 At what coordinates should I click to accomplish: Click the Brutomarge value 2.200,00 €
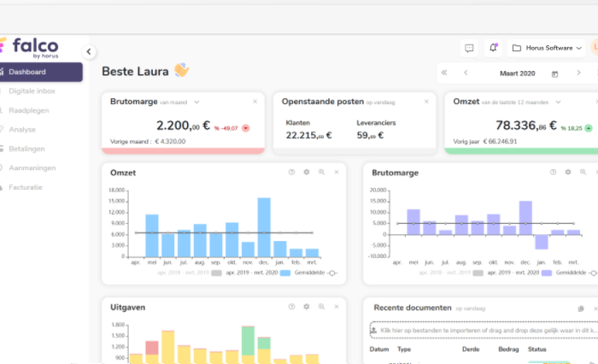click(x=183, y=125)
